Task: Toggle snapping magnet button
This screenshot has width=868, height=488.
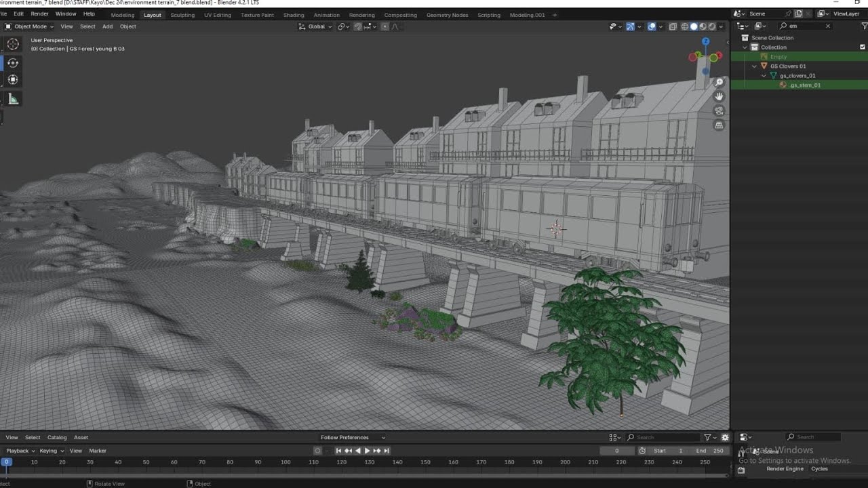Action: pos(359,26)
